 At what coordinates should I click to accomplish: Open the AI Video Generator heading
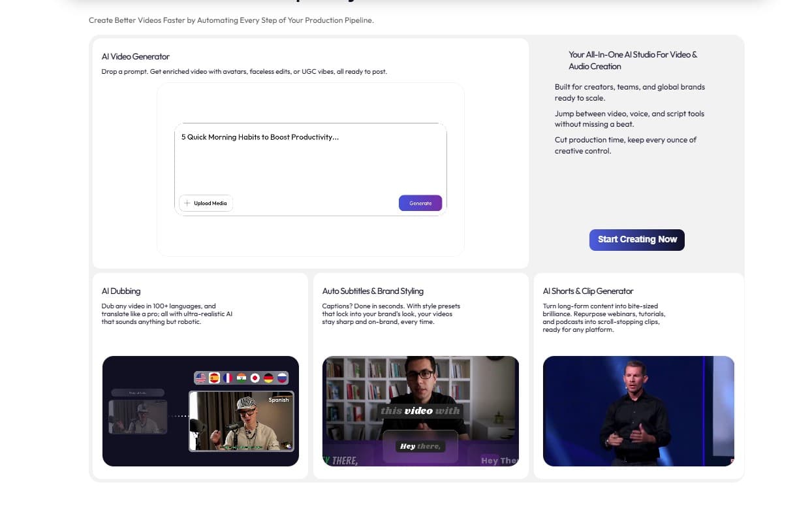[x=136, y=57]
